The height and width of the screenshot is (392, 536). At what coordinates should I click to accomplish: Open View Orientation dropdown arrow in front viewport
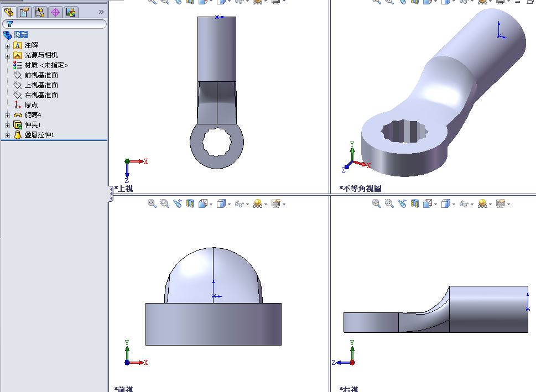coord(211,205)
